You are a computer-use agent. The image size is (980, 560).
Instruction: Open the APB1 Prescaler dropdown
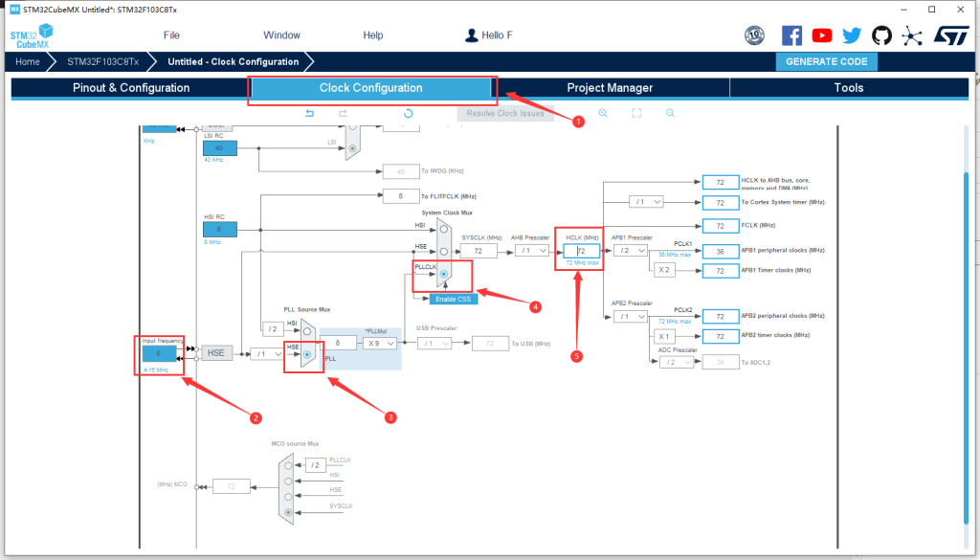click(x=630, y=251)
